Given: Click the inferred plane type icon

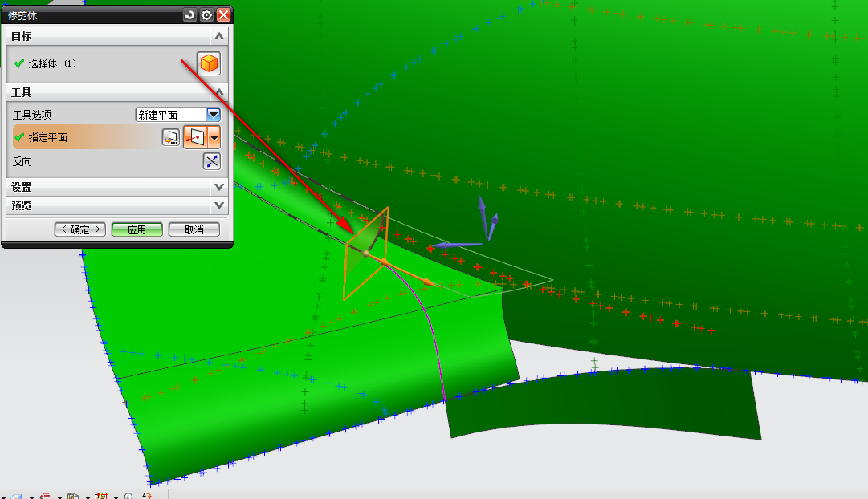Looking at the screenshot, I should (195, 138).
